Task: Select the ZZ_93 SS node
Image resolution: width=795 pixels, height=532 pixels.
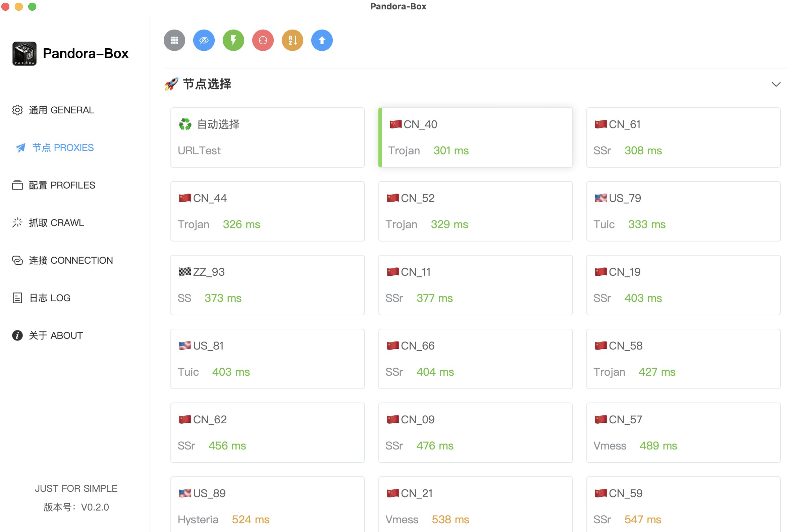Action: click(267, 285)
